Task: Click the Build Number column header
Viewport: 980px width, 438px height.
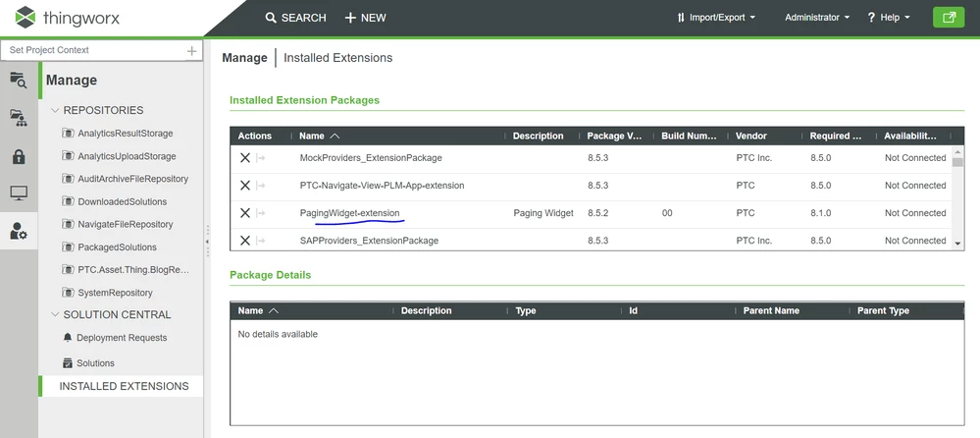Action: pos(689,136)
